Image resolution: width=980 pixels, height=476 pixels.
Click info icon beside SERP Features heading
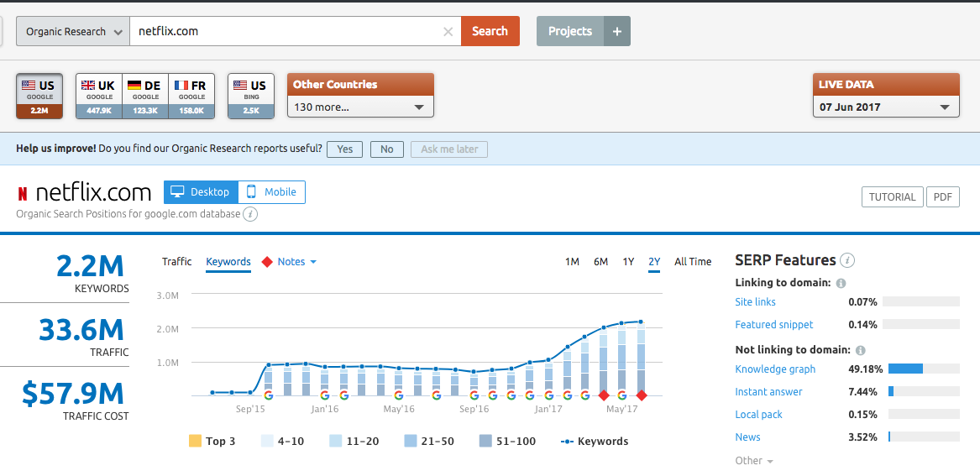(x=848, y=260)
